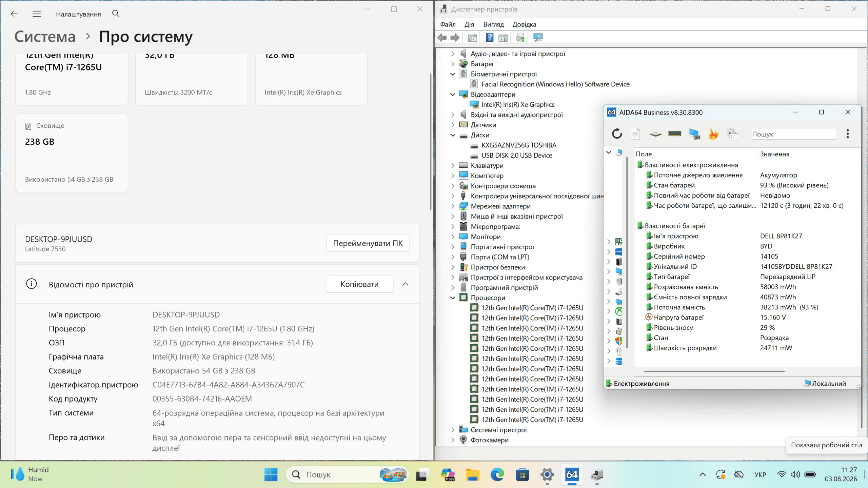868x488 pixels.
Task: Select Intel(R) Iris(R) Xe Graphics adapter in Device Manager
Action: [x=518, y=104]
